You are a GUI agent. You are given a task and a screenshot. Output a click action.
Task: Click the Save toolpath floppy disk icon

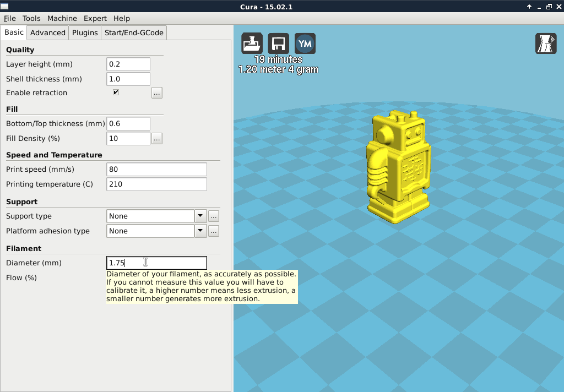278,43
